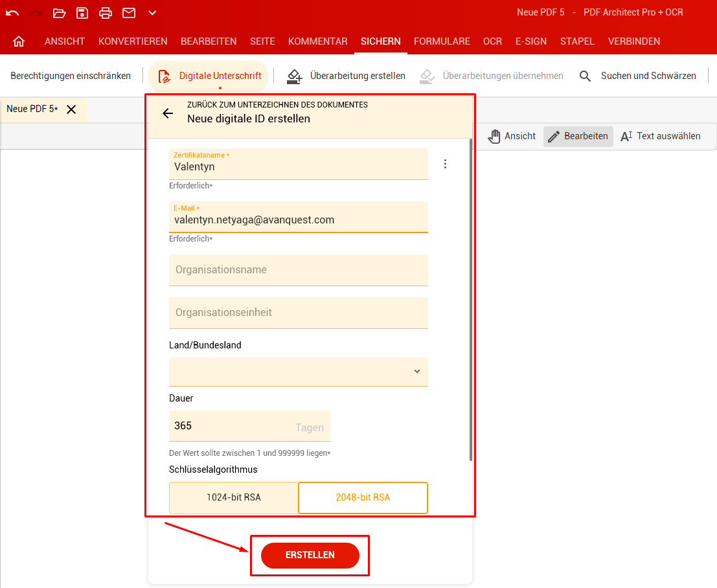
Task: Click Überarbeitung erstellen tool
Action: click(x=346, y=76)
